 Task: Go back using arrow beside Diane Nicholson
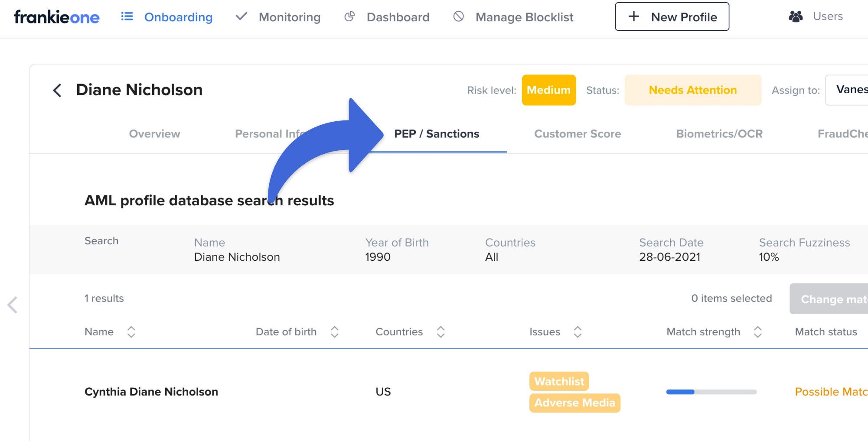[x=57, y=90]
